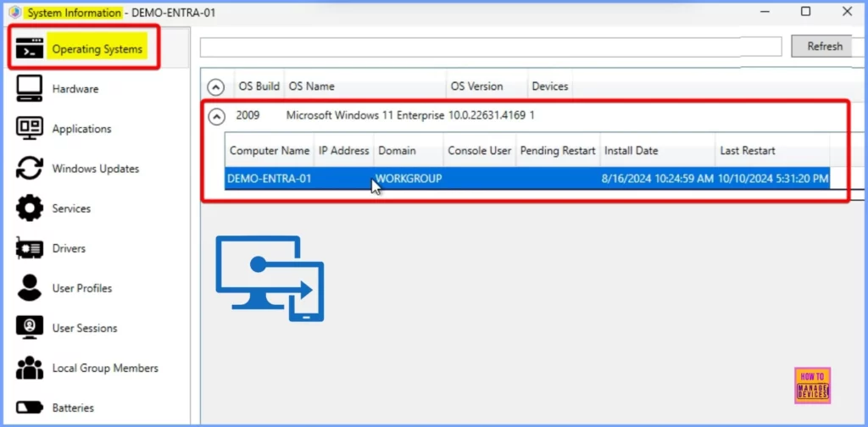Click the search input field at top
868x427 pixels.
491,47
